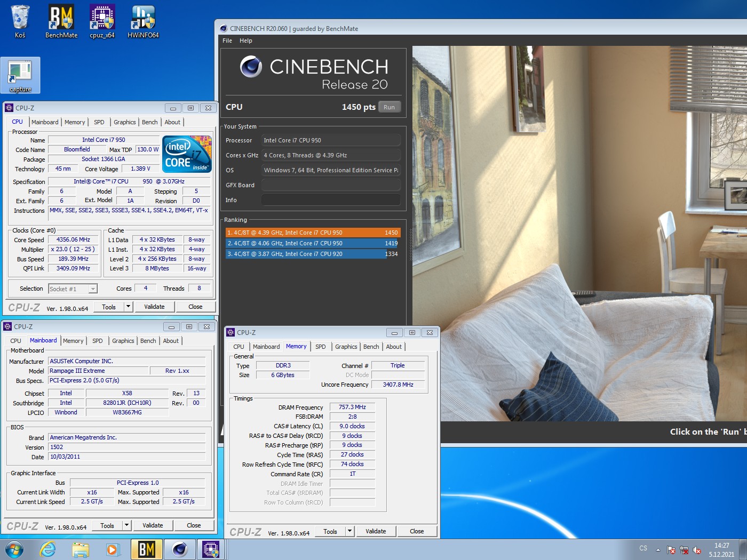The width and height of the screenshot is (747, 560).
Task: Click the Cinebench Processor field
Action: (331, 140)
